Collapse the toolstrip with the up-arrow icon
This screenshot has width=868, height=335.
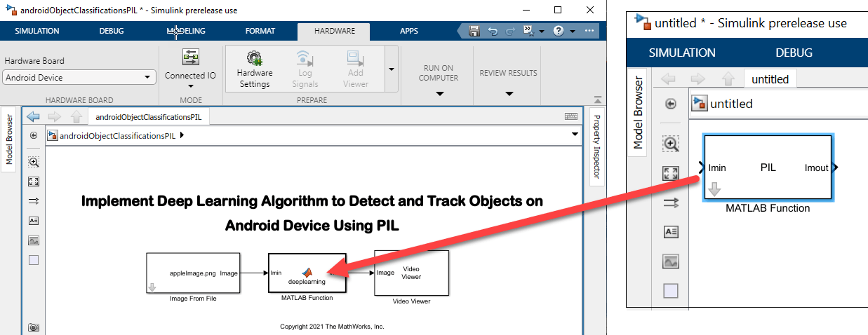point(598,100)
